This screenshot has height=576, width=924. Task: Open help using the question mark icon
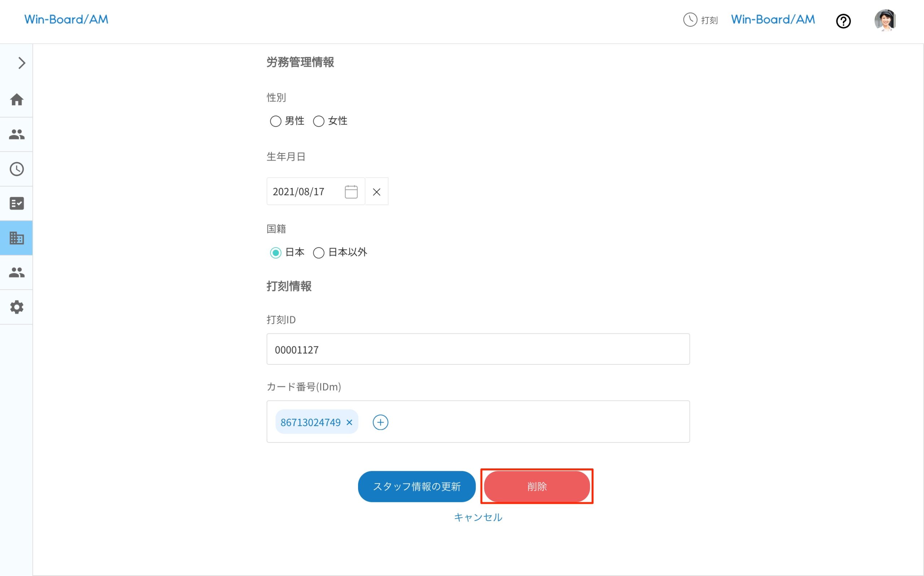[x=843, y=21]
